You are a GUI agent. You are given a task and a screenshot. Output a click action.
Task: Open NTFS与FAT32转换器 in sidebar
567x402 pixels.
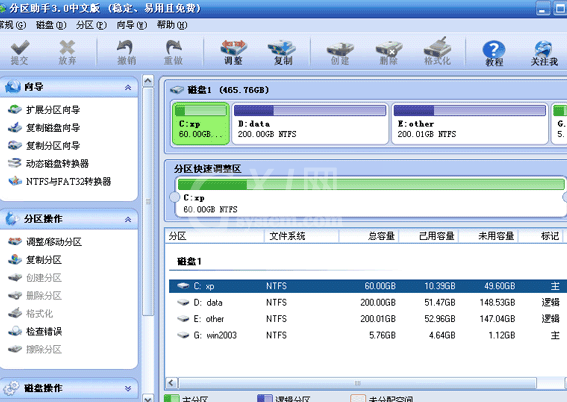[x=68, y=181]
